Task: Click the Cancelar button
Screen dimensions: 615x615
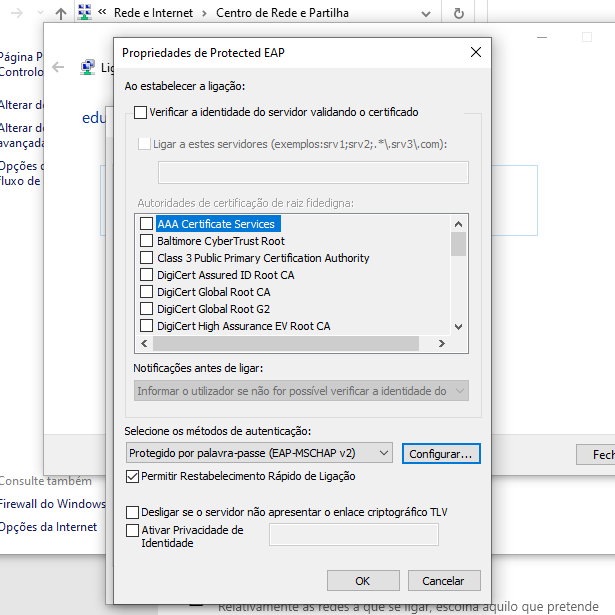Action: pyautogui.click(x=444, y=580)
